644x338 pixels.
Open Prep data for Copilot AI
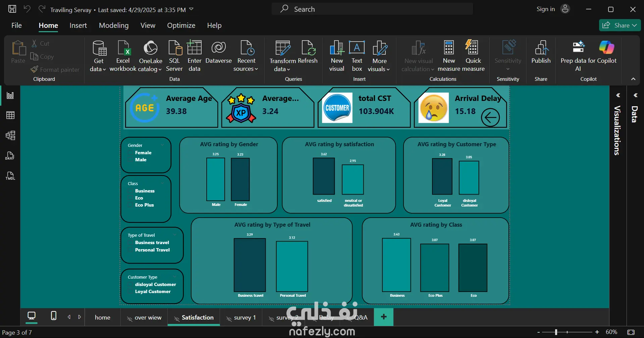tap(578, 56)
